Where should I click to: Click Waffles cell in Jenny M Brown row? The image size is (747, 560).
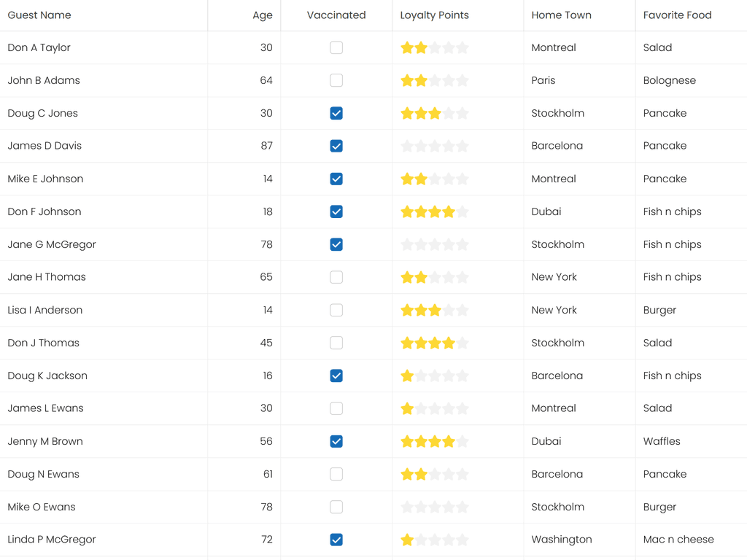(662, 441)
